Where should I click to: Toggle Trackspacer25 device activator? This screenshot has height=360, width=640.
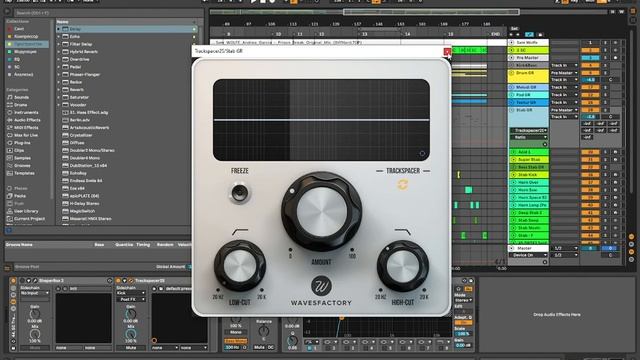click(118, 281)
